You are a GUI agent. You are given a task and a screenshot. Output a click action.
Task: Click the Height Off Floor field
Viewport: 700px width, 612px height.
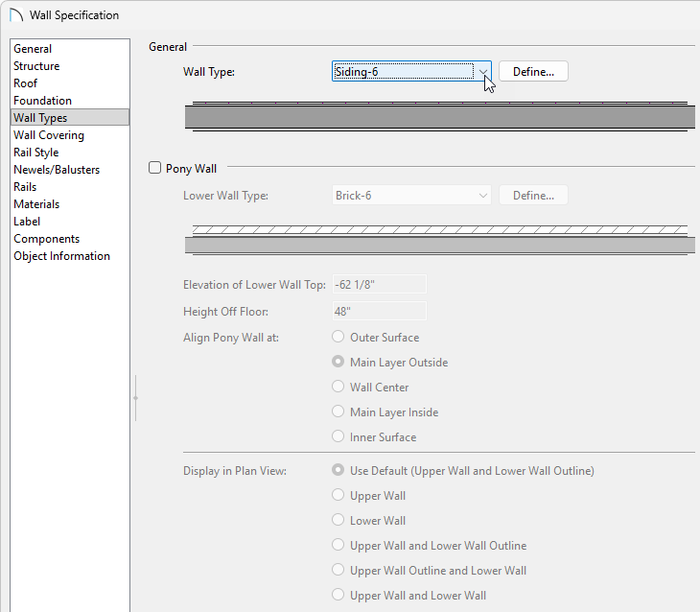point(380,311)
